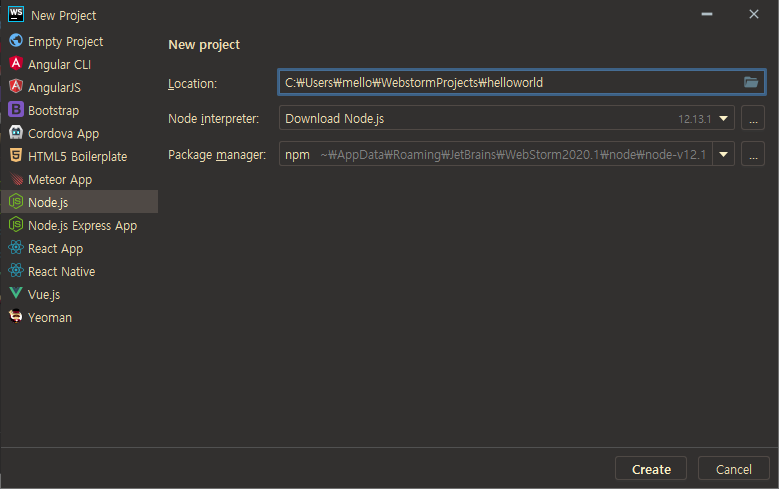Pick the Yeoman generator entry

79,317
